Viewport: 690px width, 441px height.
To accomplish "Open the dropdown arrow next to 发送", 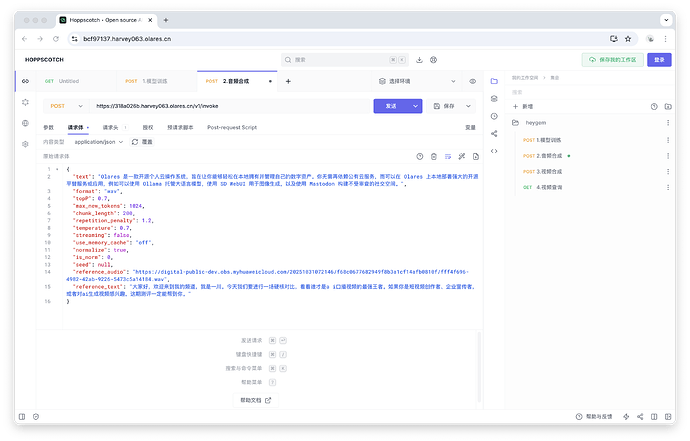I will pyautogui.click(x=418, y=105).
